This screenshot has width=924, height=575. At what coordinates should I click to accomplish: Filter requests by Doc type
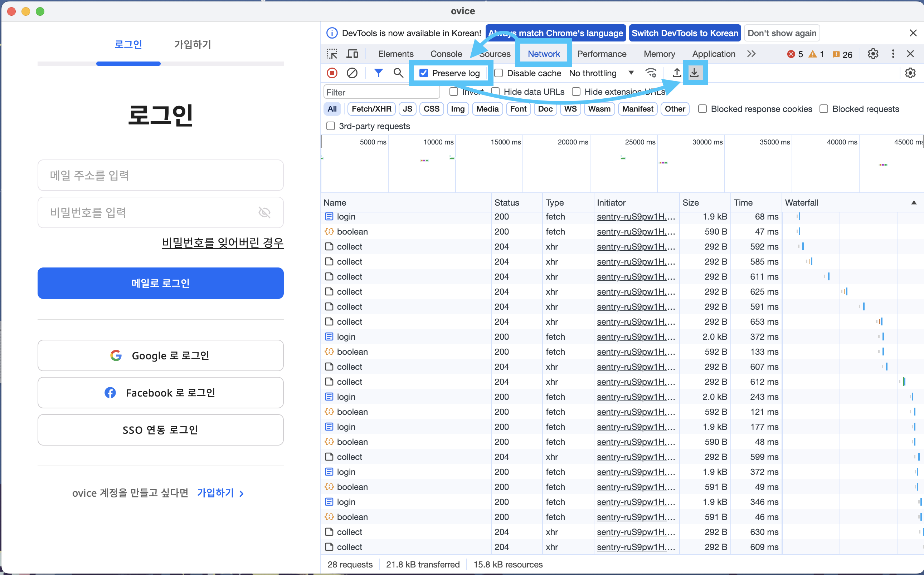coord(545,109)
